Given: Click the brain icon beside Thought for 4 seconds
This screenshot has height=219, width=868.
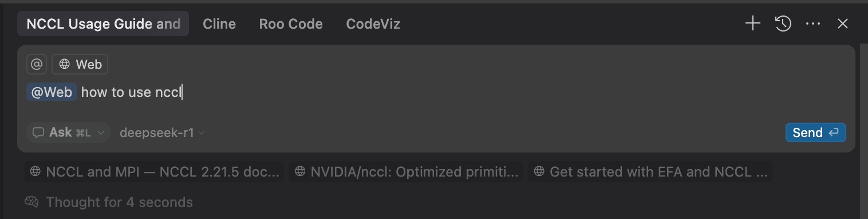Looking at the screenshot, I should point(31,202).
